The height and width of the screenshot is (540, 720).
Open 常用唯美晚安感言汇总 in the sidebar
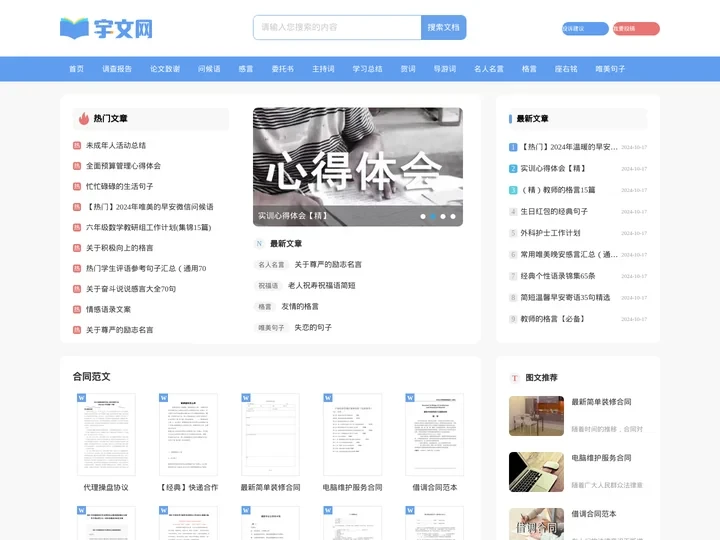pos(569,254)
